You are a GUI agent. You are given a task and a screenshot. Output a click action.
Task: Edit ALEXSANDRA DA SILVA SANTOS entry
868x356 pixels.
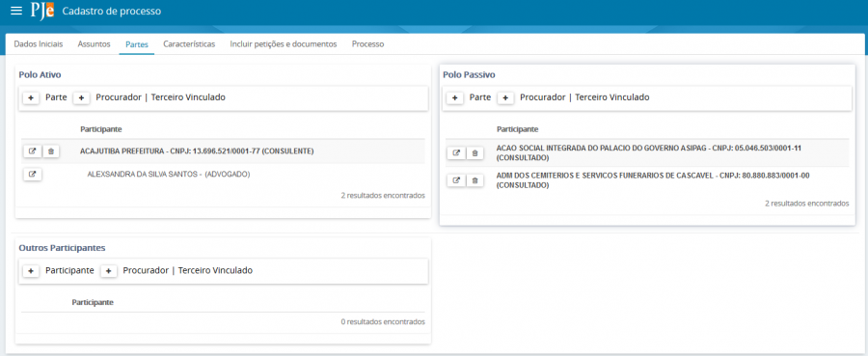click(32, 175)
